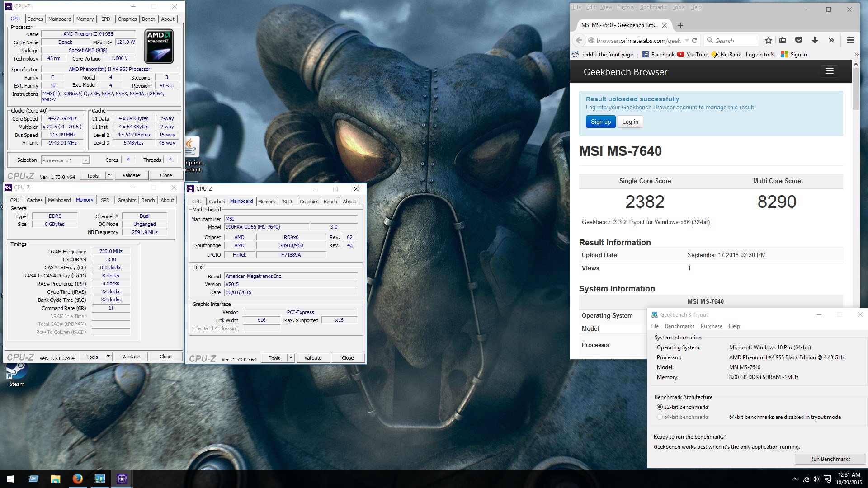This screenshot has width=868, height=488.
Task: Click the Firefox URL address field
Action: pos(638,41)
